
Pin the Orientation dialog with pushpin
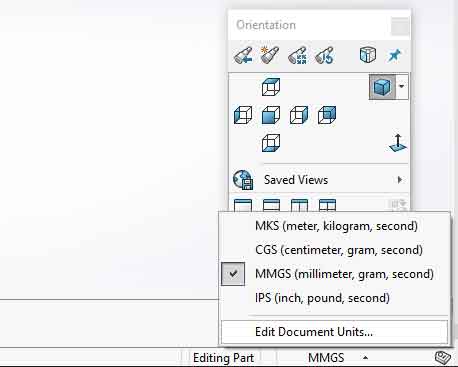point(395,55)
